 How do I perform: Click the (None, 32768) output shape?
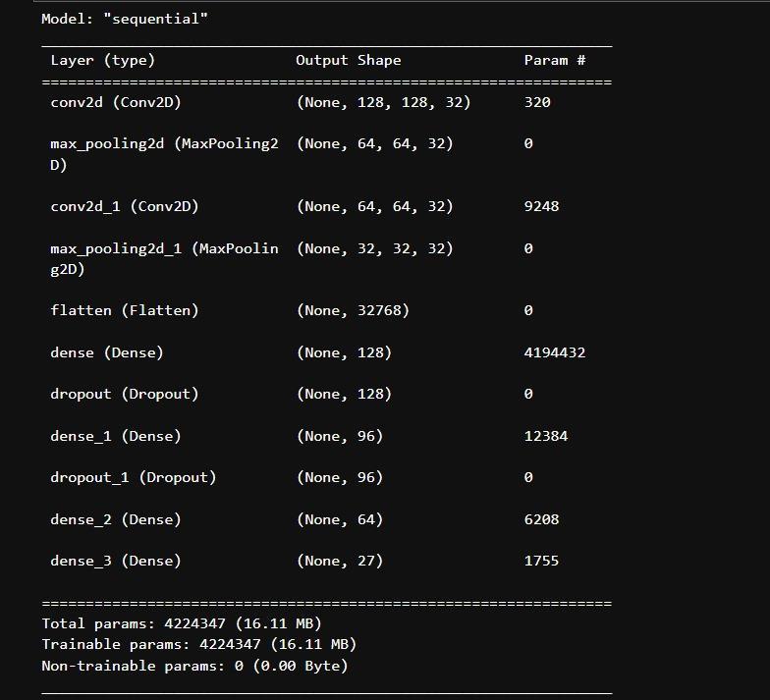353,310
